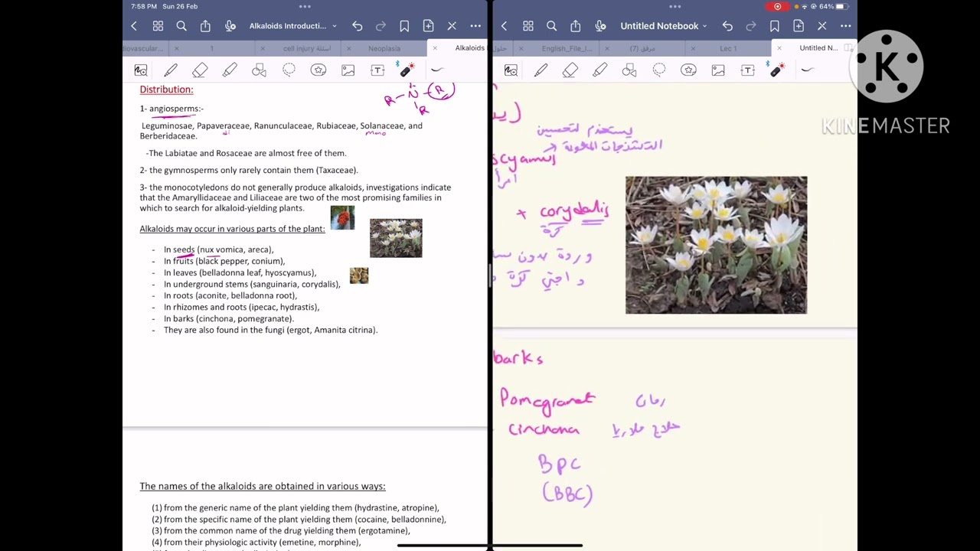The height and width of the screenshot is (551, 980).
Task: Activate the laser pointer in left toolbar
Action: pyautogui.click(x=407, y=70)
